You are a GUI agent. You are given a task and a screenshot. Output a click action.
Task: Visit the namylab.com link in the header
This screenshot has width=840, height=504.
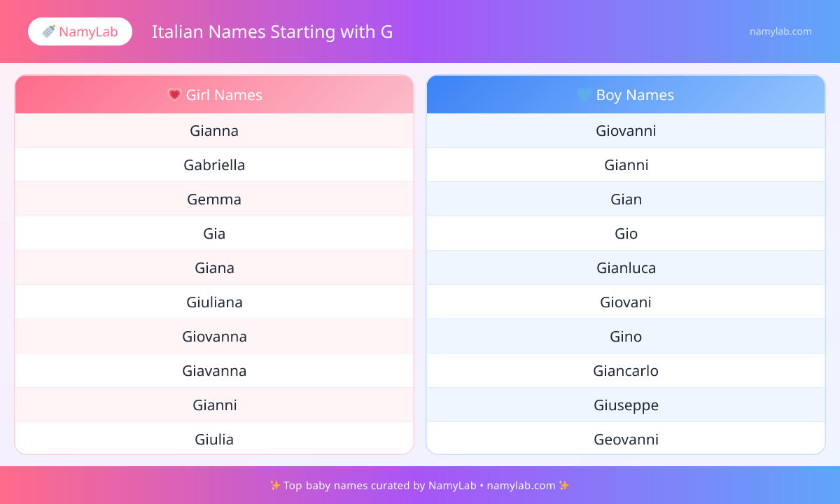point(780,31)
